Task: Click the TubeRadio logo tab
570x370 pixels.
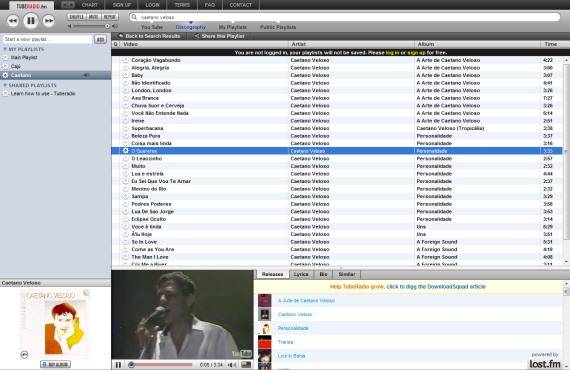Action: pyautogui.click(x=31, y=6)
